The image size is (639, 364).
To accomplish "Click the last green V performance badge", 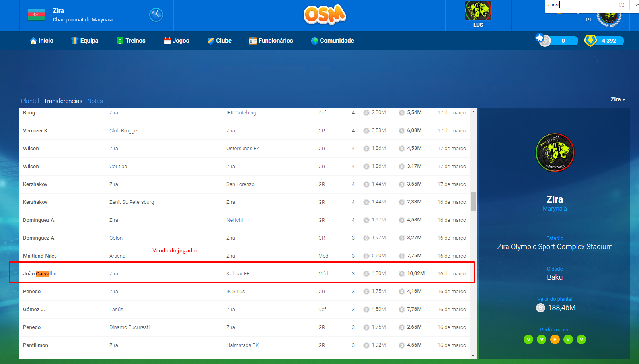I will click(581, 339).
